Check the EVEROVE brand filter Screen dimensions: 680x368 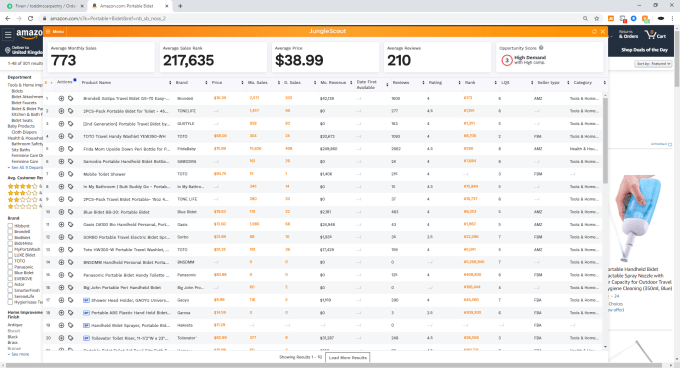(10, 279)
